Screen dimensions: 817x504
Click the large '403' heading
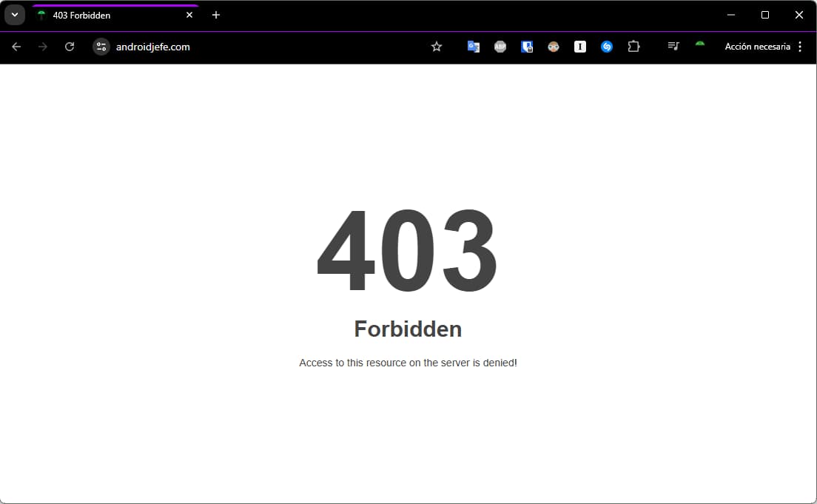407,251
